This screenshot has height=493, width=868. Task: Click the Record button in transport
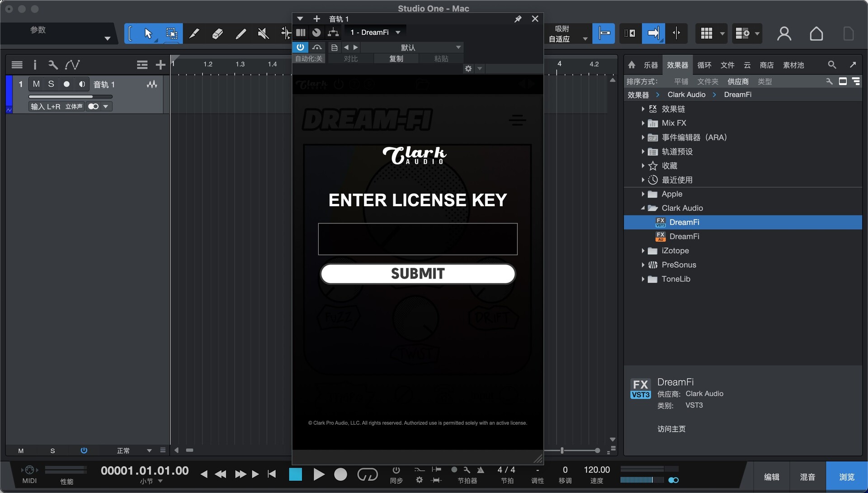click(340, 474)
